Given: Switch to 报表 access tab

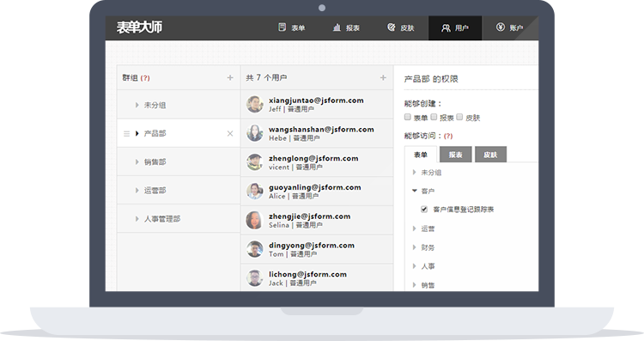Looking at the screenshot, I should tap(455, 155).
